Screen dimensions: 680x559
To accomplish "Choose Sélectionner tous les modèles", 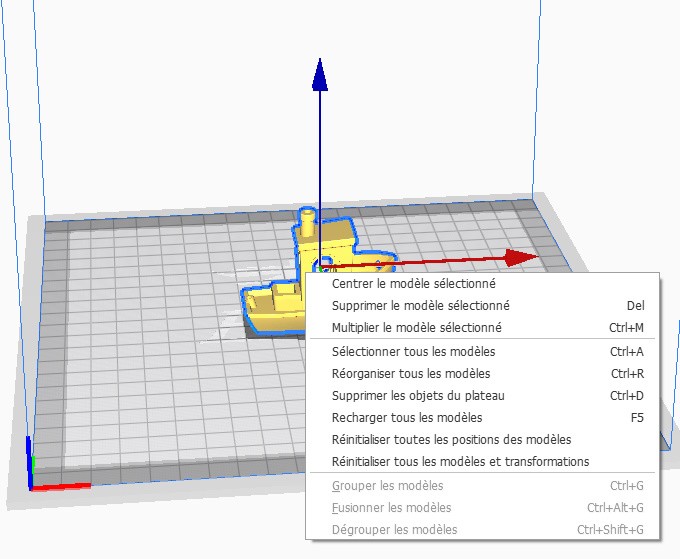I will coord(483,352).
